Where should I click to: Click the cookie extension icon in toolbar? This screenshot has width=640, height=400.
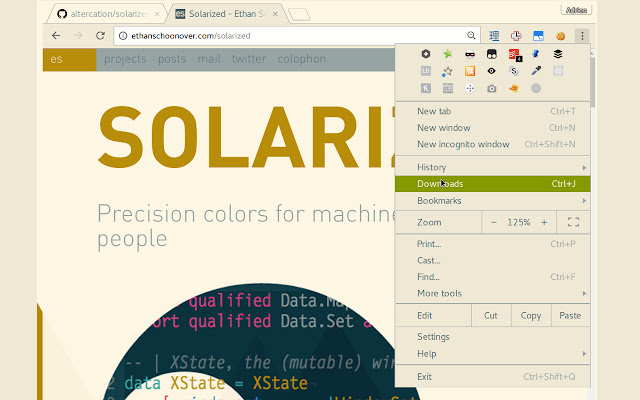pyautogui.click(x=560, y=36)
